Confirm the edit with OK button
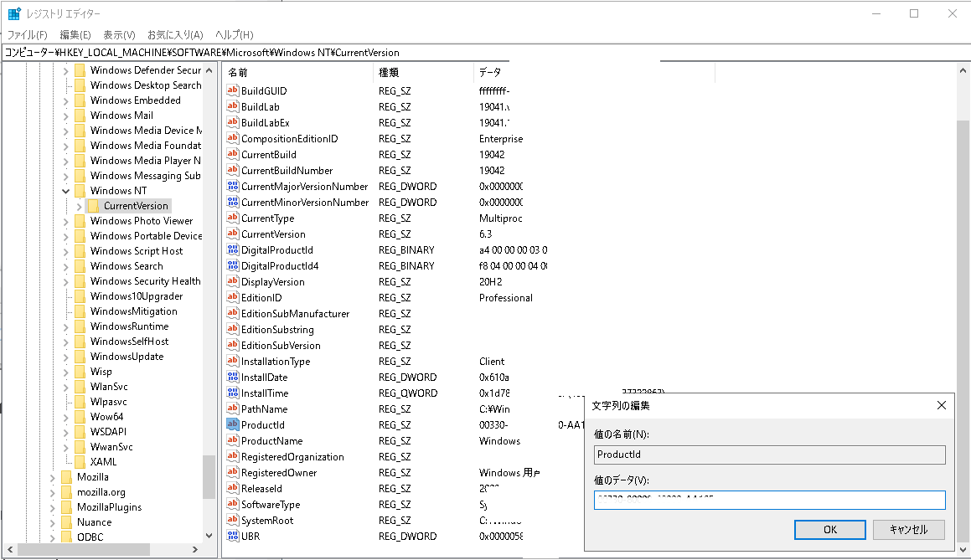 coord(829,530)
